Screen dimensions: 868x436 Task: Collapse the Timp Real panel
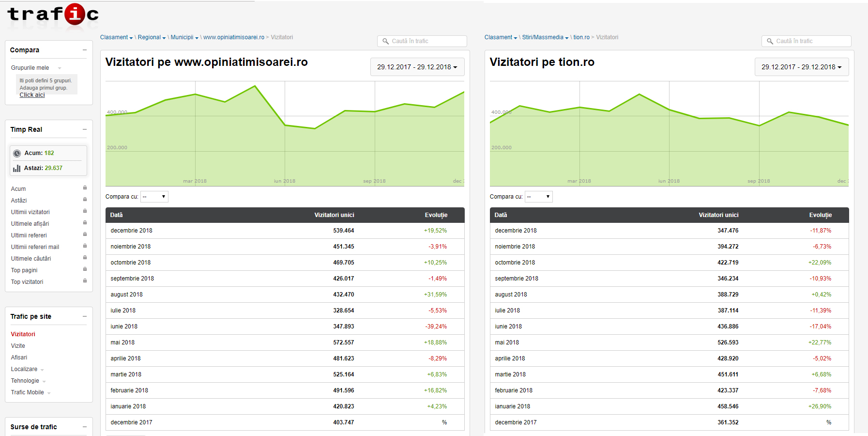click(85, 129)
